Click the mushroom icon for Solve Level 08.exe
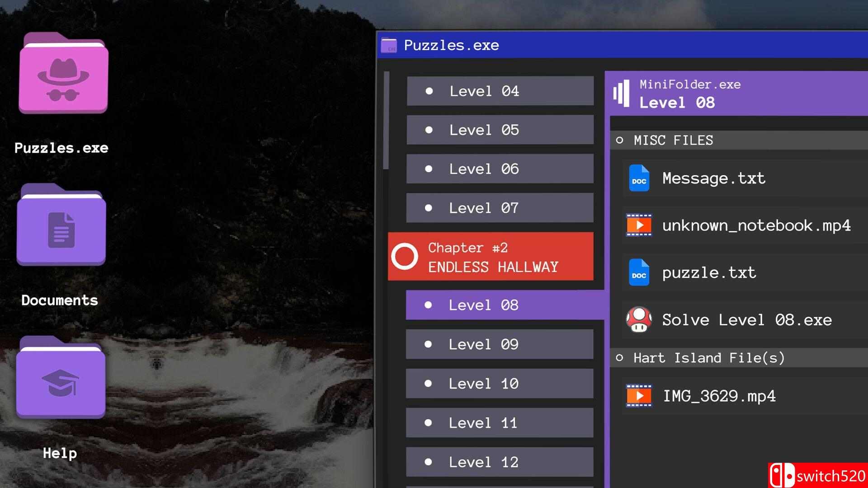This screenshot has height=488, width=868. click(639, 319)
